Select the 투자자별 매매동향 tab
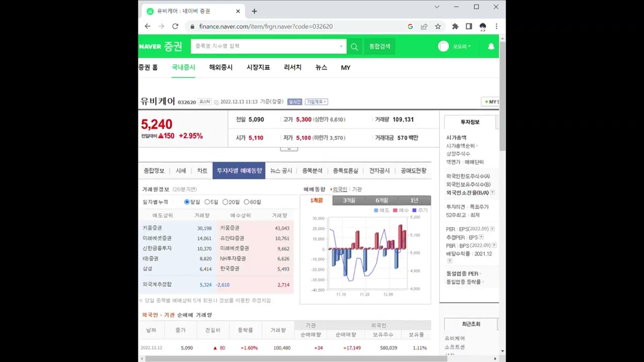This screenshot has height=362, width=644. point(239,171)
